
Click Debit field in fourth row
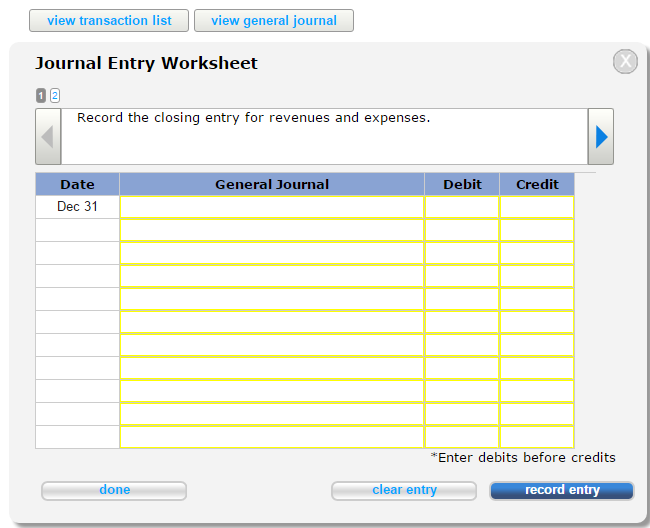462,276
